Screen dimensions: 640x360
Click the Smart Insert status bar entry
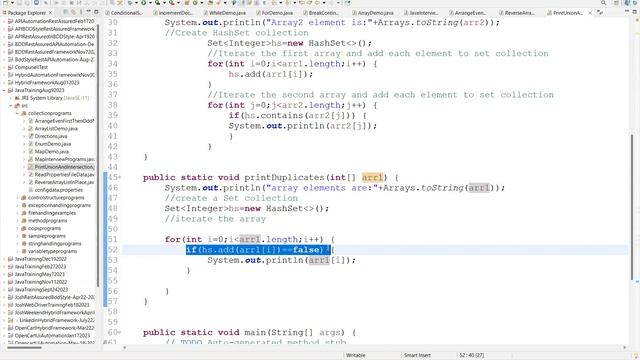click(417, 356)
